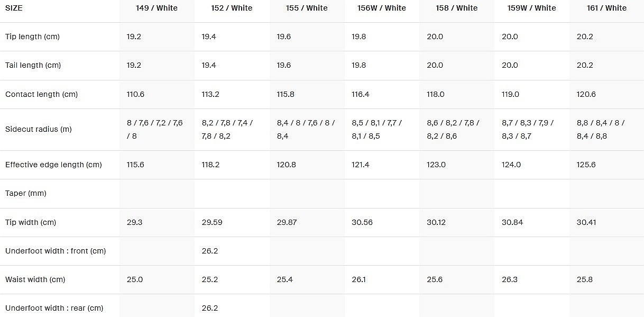Select the Effective edge length (cm) label
Screen dimensions: 644x317
tap(53, 165)
